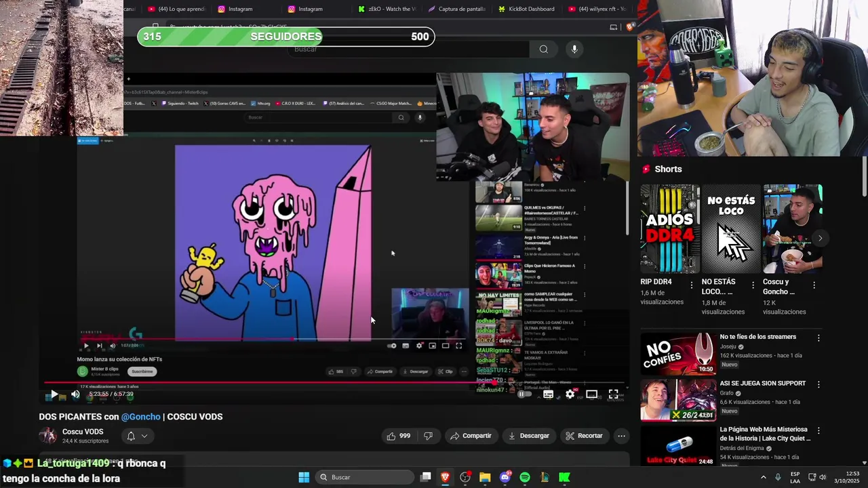Toggle subtitles in the video player
The height and width of the screenshot is (488, 868).
pos(548,394)
